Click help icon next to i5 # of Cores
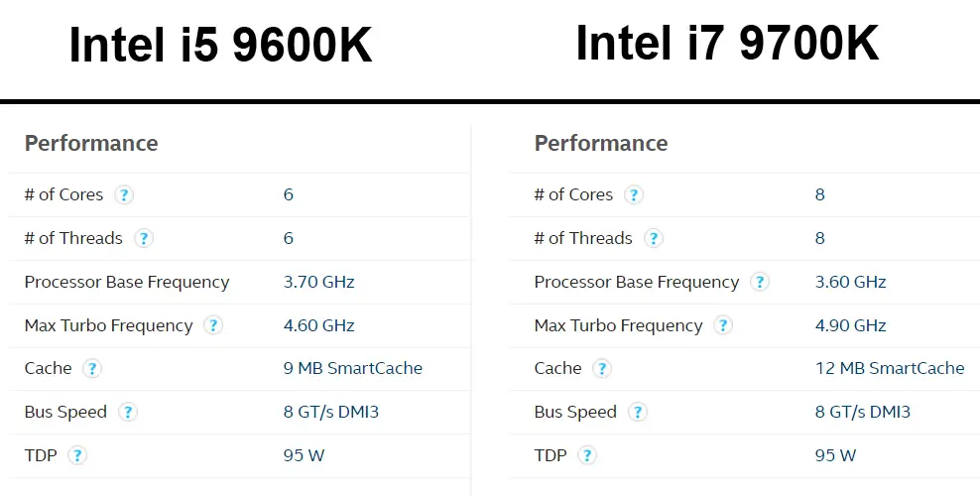This screenshot has height=496, width=980. coord(124,194)
